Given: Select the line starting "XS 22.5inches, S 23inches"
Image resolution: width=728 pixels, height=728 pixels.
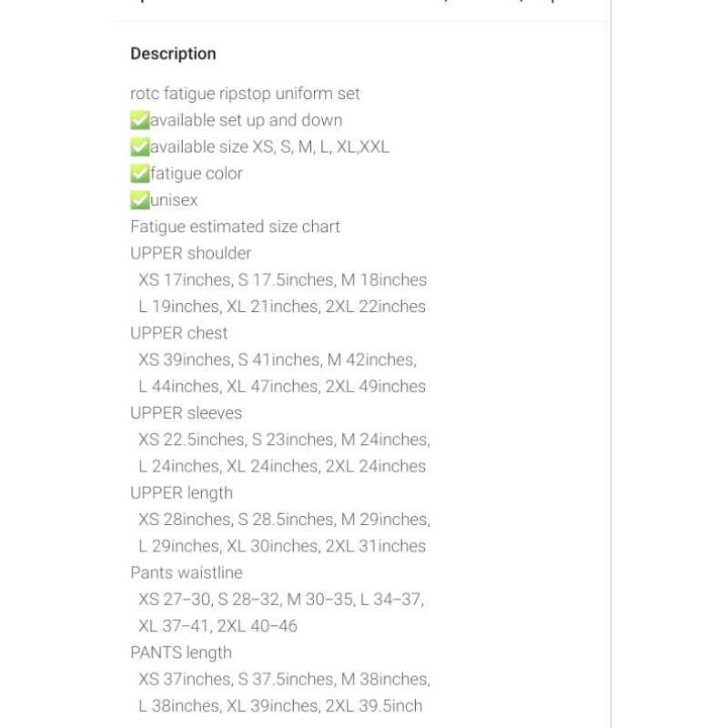Looking at the screenshot, I should pyautogui.click(x=284, y=440).
